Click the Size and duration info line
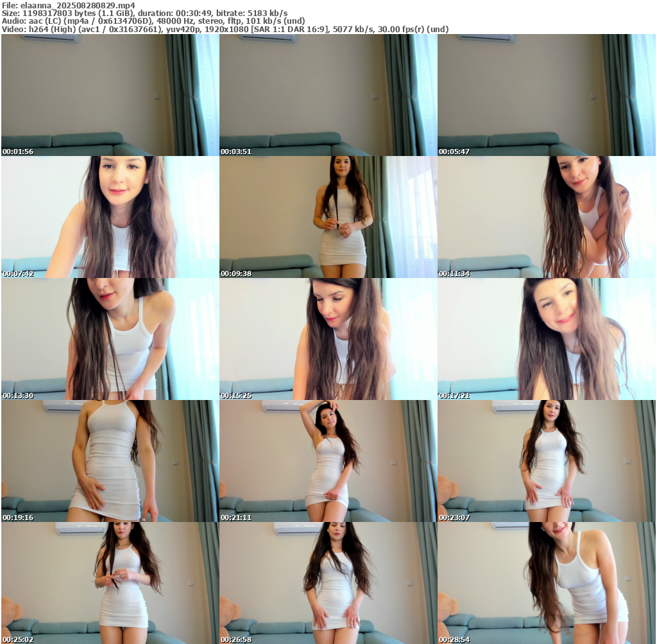Screen dimensions: 657x644 coord(144,13)
